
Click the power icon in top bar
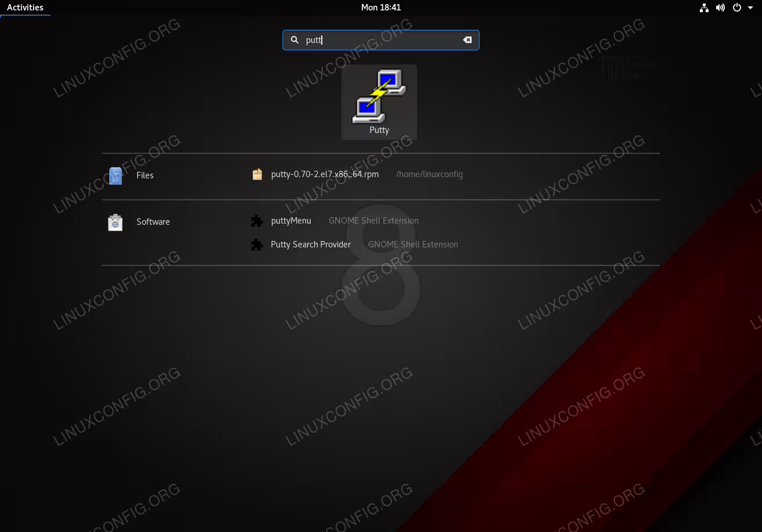(x=737, y=8)
